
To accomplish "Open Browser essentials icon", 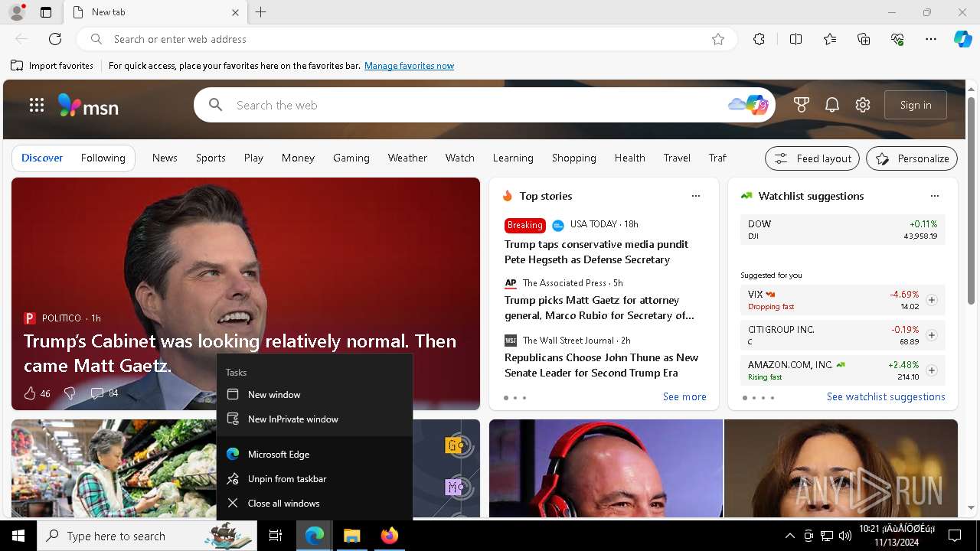I will [x=897, y=39].
